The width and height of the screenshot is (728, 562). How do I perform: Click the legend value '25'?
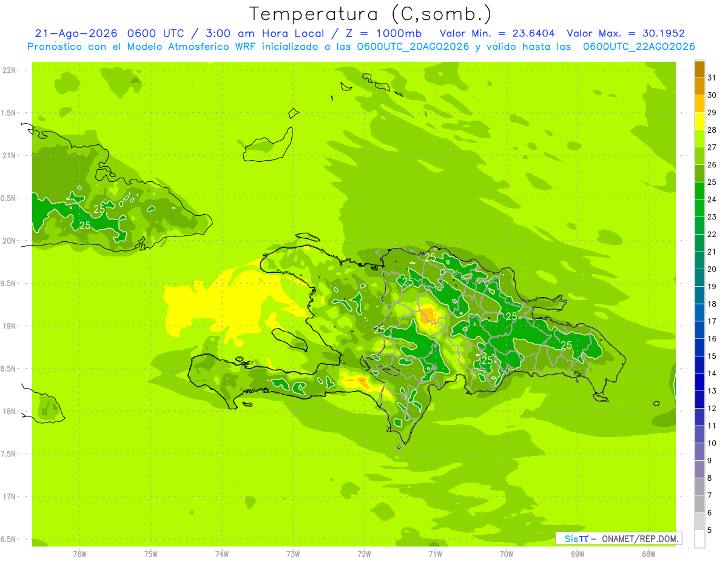point(712,182)
